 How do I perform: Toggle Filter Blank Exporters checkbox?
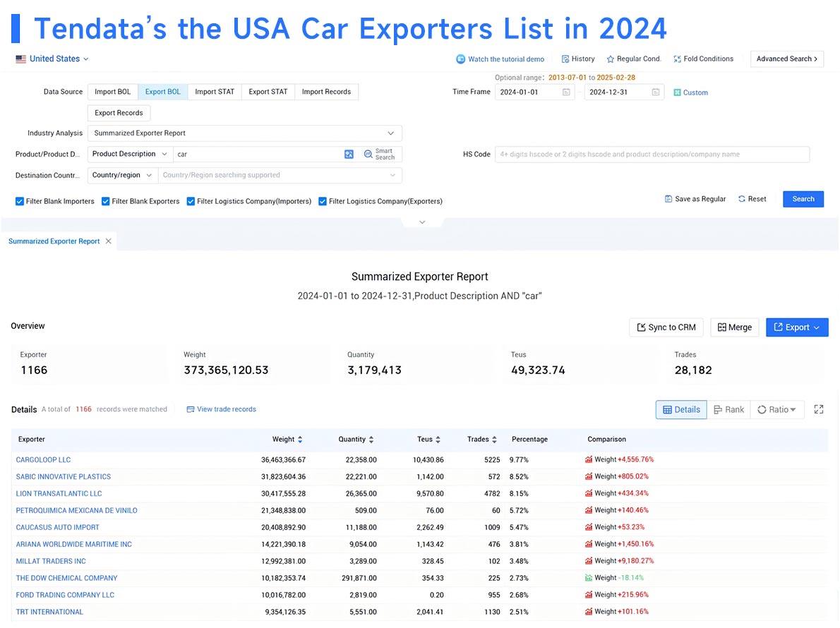point(106,201)
